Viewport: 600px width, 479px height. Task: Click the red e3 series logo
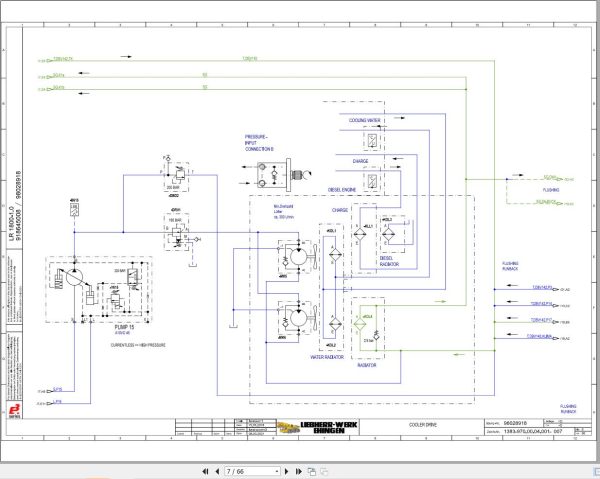click(15, 410)
